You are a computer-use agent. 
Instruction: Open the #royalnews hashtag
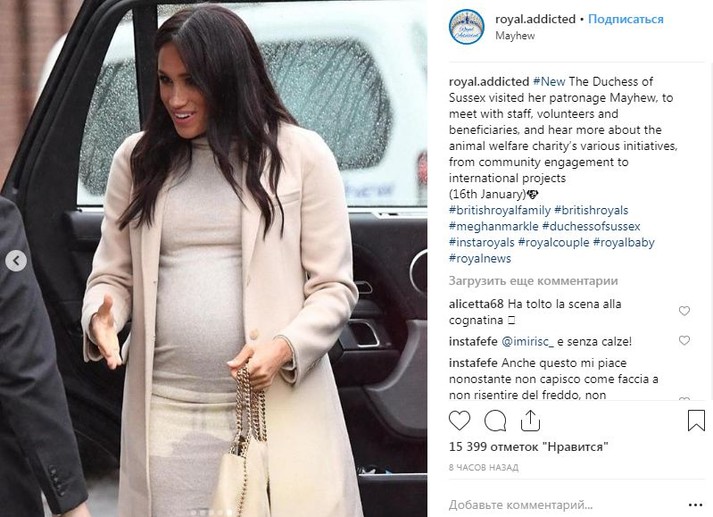[x=480, y=259]
